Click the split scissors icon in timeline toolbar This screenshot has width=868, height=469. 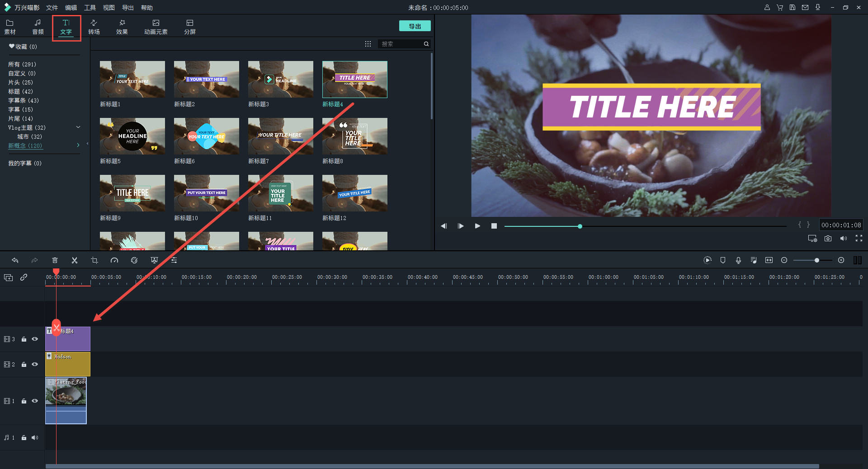tap(75, 260)
